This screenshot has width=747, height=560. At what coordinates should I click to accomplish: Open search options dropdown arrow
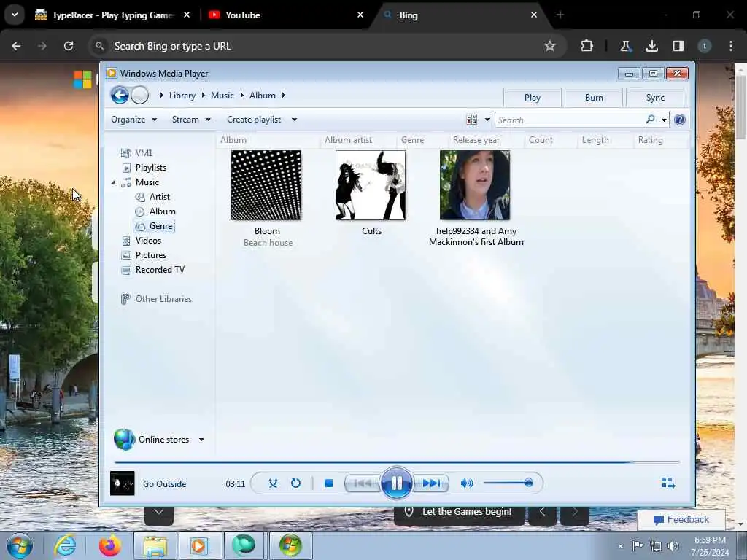pos(664,120)
